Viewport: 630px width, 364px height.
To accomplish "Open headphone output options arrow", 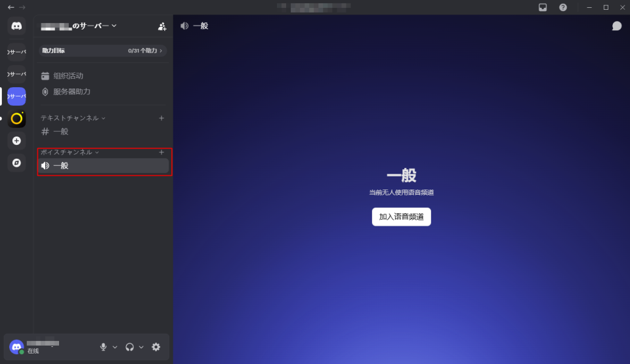I will (141, 347).
